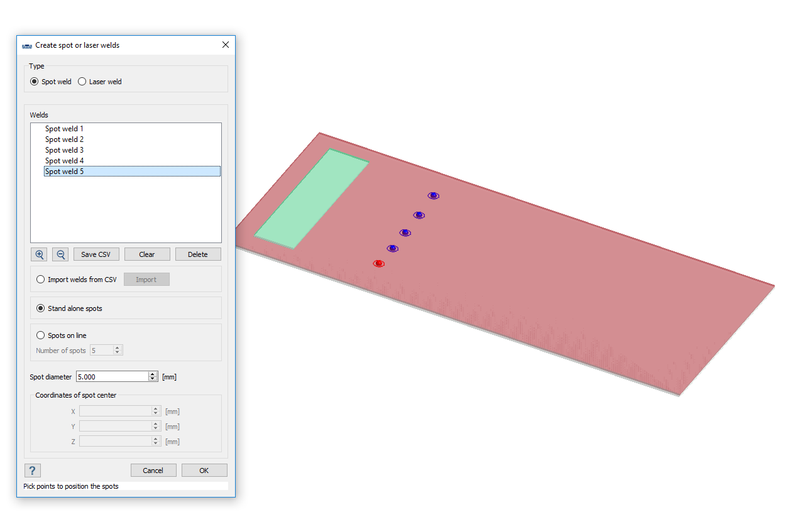Image resolution: width=812 pixels, height=517 pixels.
Task: Click the zoom out magnifier icon
Action: (60, 254)
